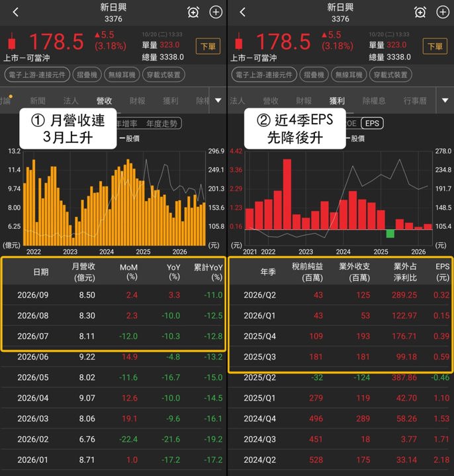Tap the candlestick icon on 營收 screen

[12, 41]
